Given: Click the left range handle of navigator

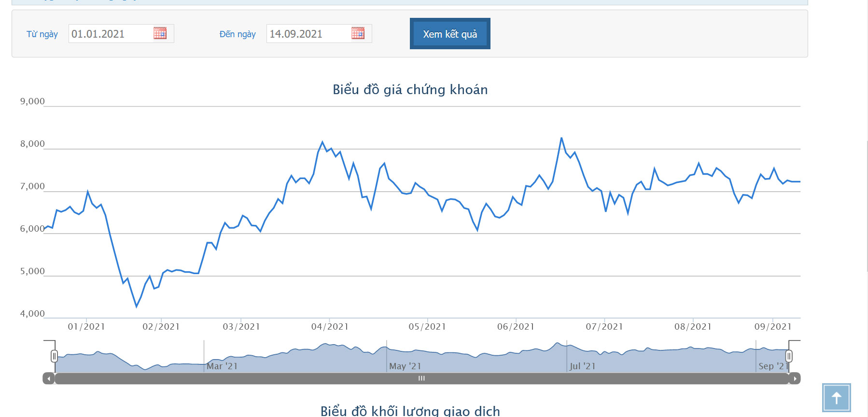Looking at the screenshot, I should (54, 356).
